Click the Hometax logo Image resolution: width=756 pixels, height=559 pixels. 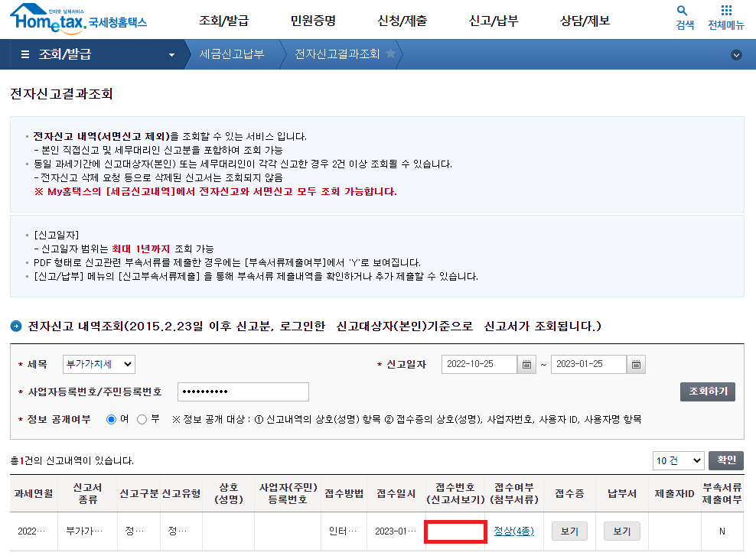click(78, 19)
